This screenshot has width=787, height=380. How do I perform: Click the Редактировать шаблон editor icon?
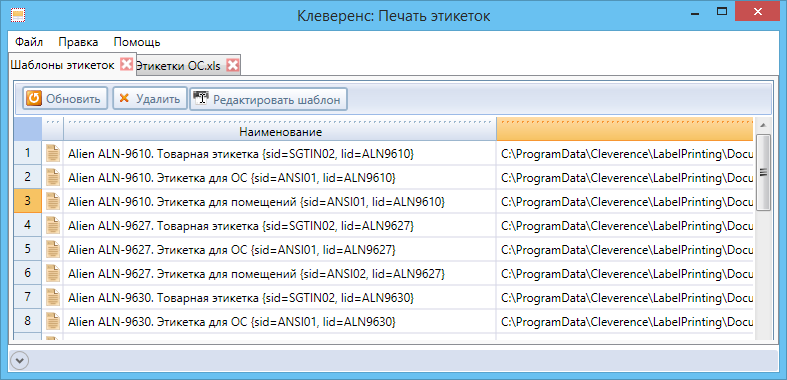tap(201, 98)
